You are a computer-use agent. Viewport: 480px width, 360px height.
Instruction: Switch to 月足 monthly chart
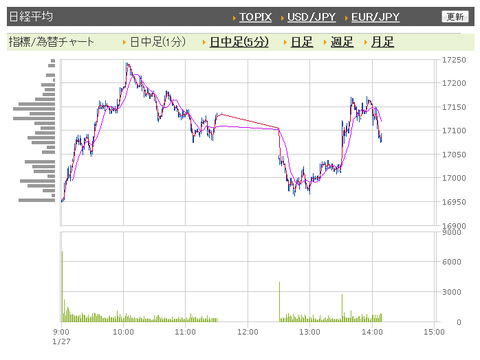point(383,42)
